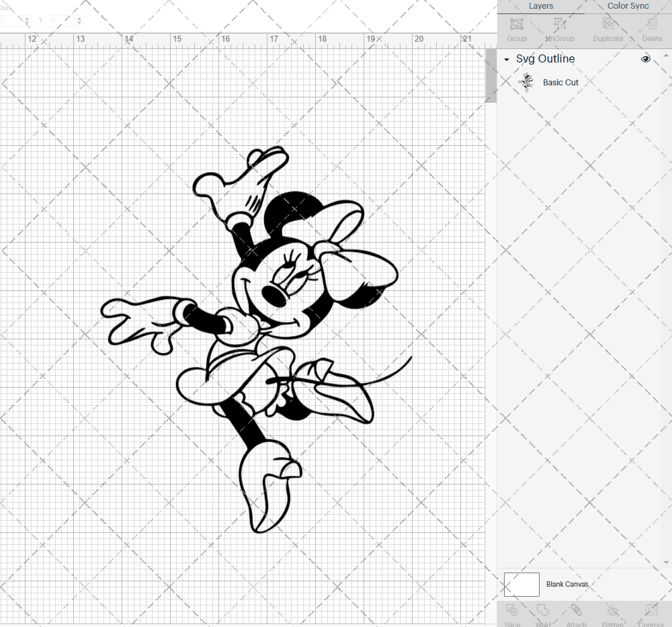Click the Basic Cut layer thumbnail

[x=527, y=82]
